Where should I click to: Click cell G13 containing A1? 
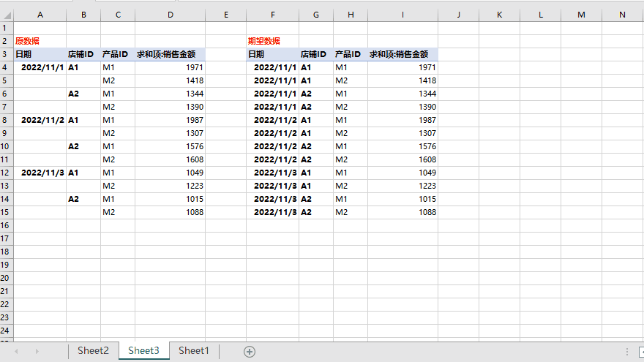tap(316, 186)
